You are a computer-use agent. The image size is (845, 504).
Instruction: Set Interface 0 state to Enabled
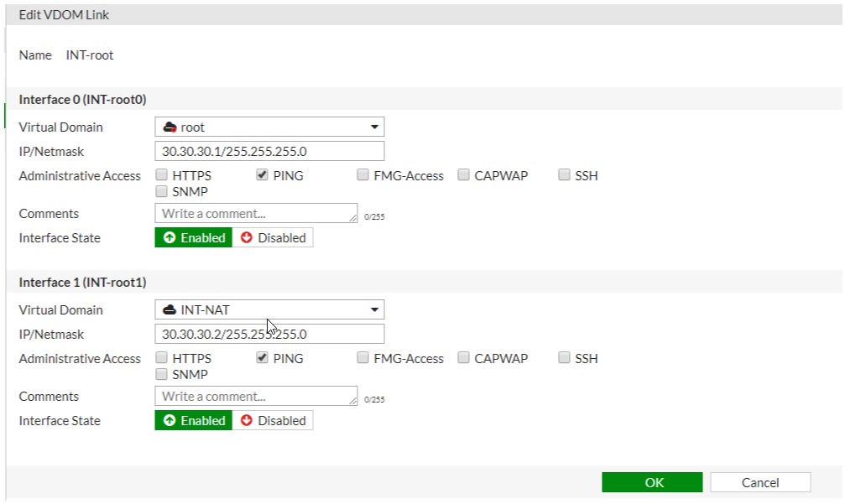pyautogui.click(x=194, y=238)
